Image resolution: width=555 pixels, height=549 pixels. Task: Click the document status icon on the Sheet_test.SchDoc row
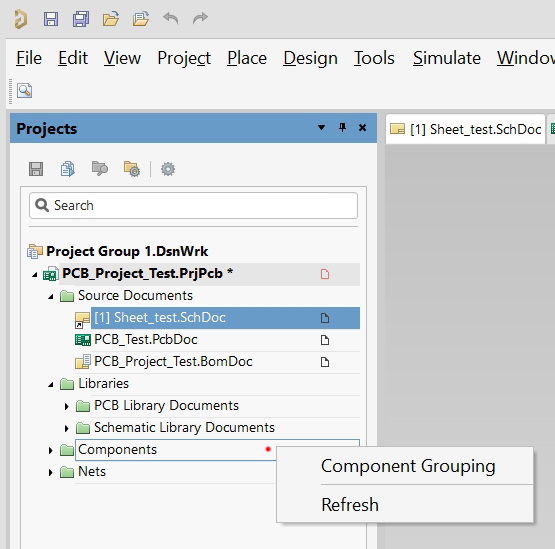(x=325, y=318)
